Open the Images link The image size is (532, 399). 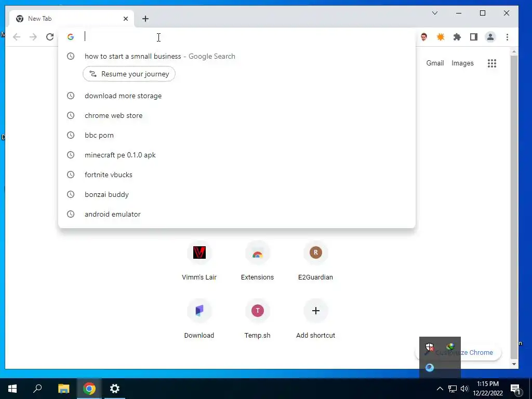click(x=462, y=63)
